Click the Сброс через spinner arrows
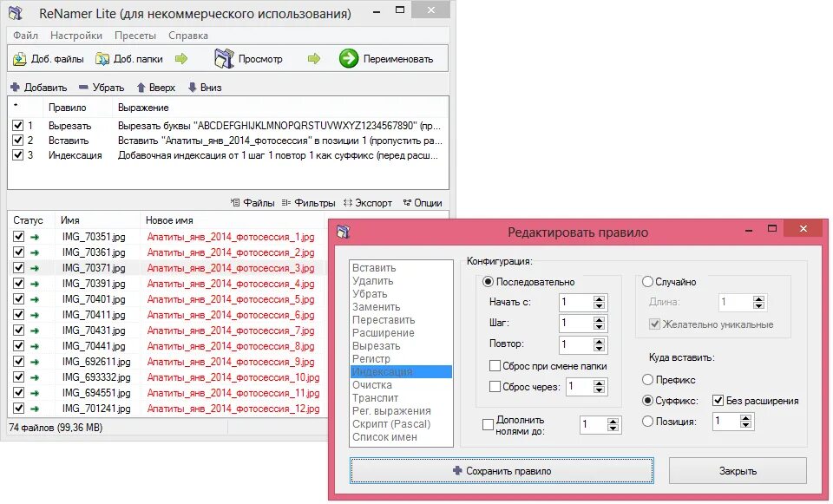 click(x=600, y=387)
